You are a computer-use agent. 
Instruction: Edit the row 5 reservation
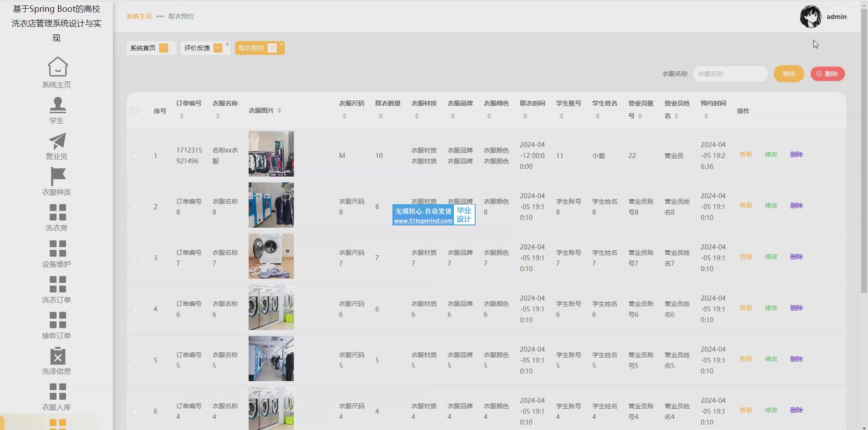pos(771,359)
